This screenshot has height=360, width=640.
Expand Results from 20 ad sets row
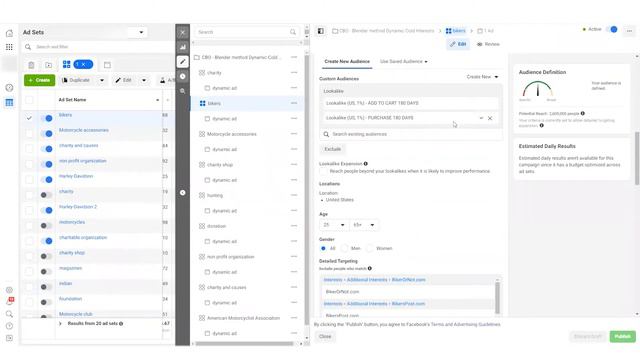[60, 324]
